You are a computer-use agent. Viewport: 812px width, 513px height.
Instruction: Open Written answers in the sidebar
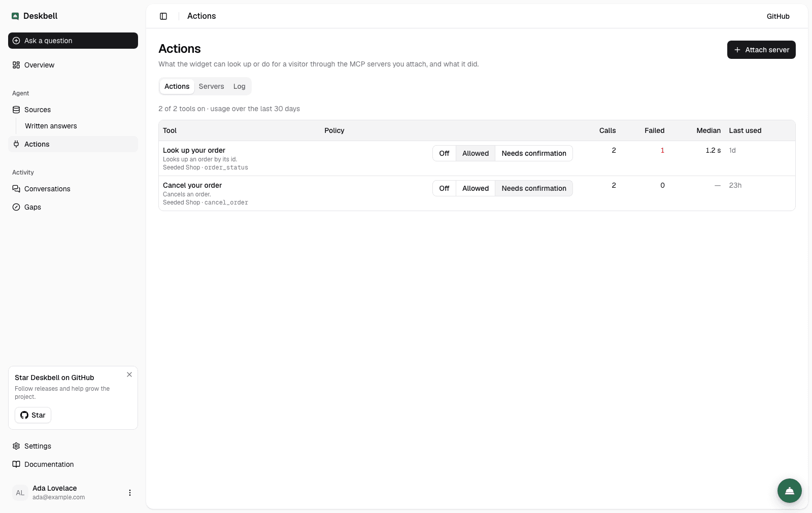click(78, 126)
